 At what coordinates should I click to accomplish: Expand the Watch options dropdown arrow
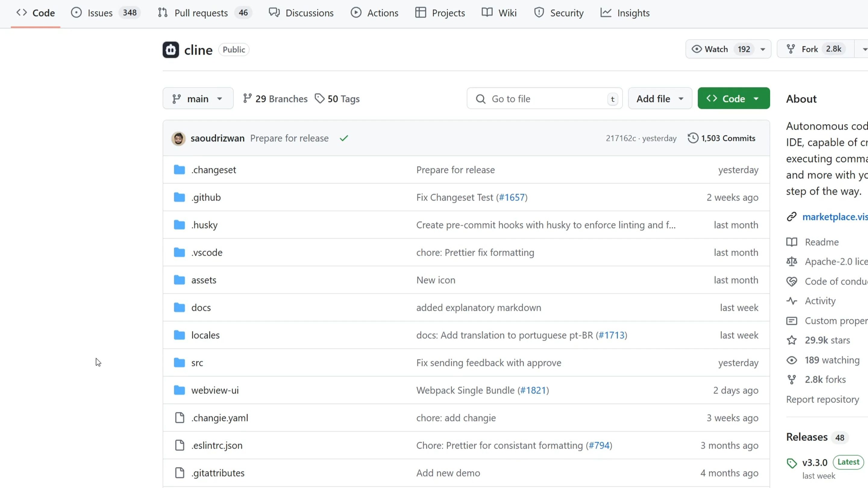click(x=763, y=49)
